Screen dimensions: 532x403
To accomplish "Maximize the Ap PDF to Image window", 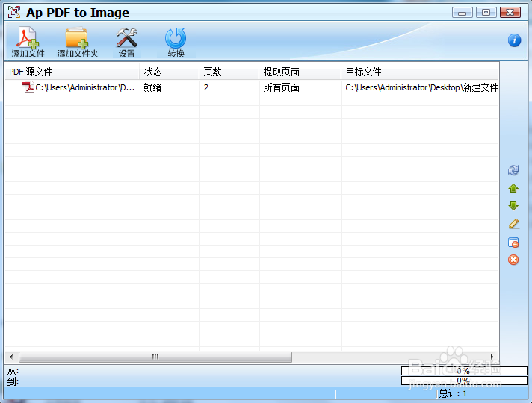I will coord(486,13).
